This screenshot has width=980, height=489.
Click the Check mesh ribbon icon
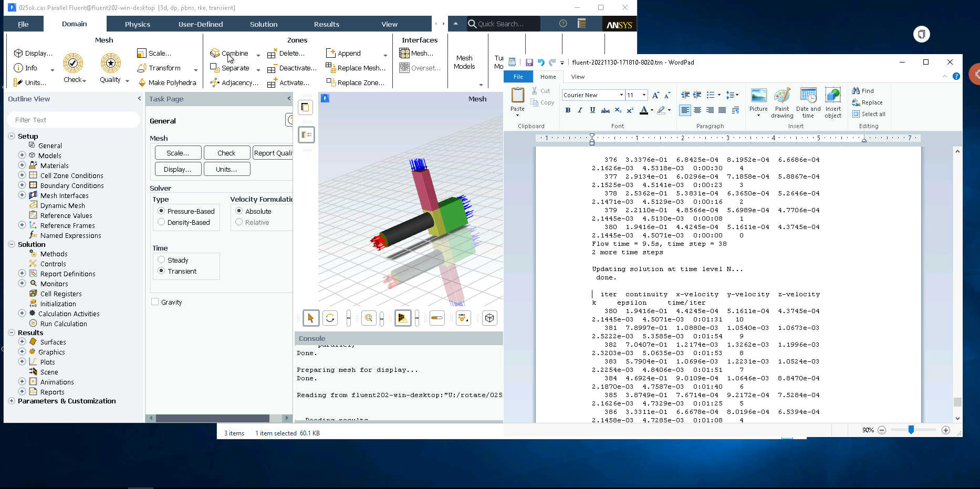coord(73,64)
